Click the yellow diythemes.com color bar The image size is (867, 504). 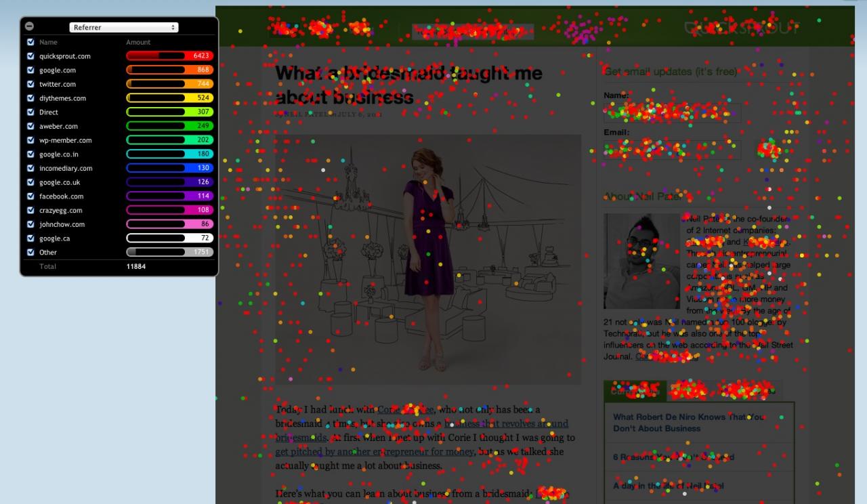coord(169,98)
